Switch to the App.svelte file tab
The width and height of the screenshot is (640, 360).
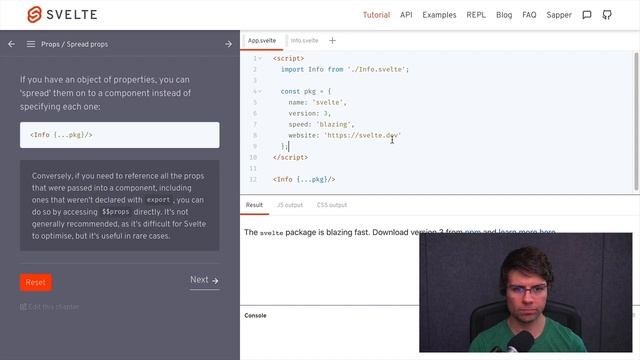pos(262,40)
